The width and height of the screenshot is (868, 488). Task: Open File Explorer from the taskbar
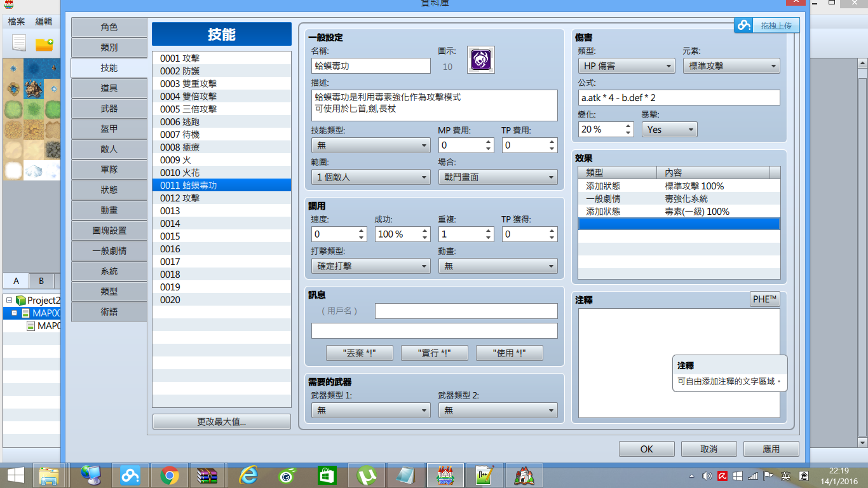49,475
